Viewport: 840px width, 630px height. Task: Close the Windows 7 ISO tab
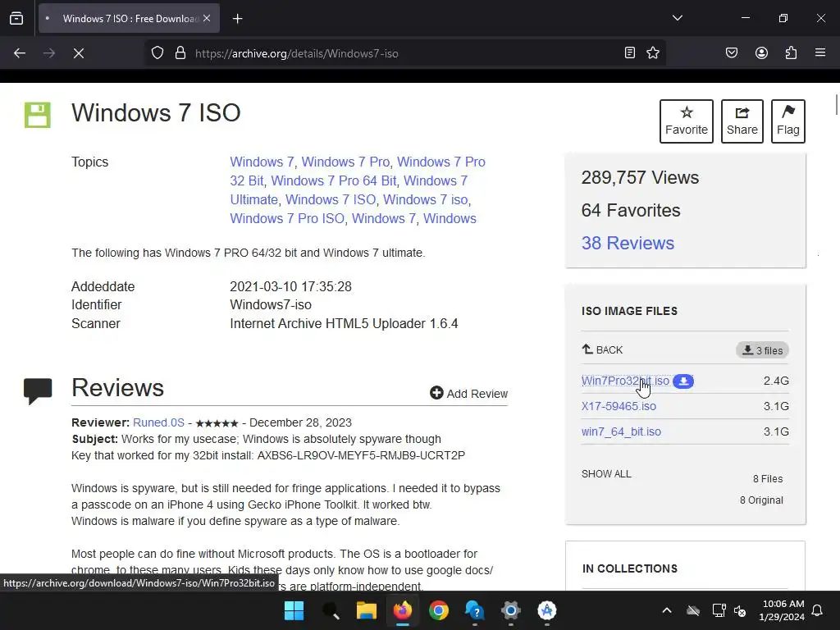click(207, 18)
